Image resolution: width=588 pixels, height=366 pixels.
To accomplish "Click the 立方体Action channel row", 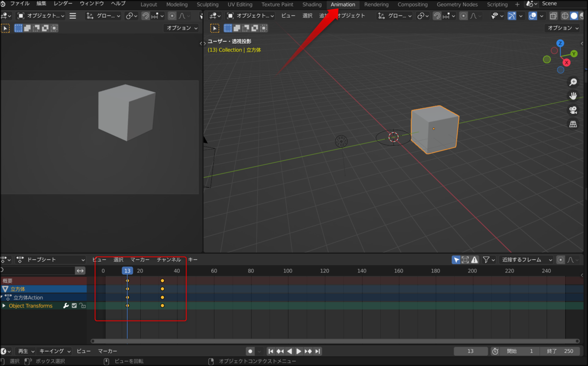I will 44,297.
